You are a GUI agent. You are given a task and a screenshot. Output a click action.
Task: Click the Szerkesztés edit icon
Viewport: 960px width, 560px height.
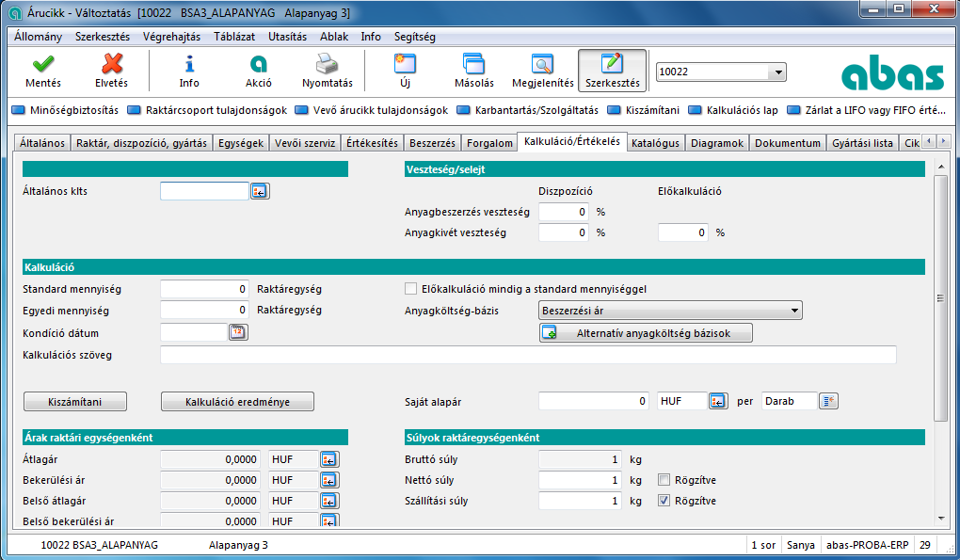pyautogui.click(x=612, y=64)
